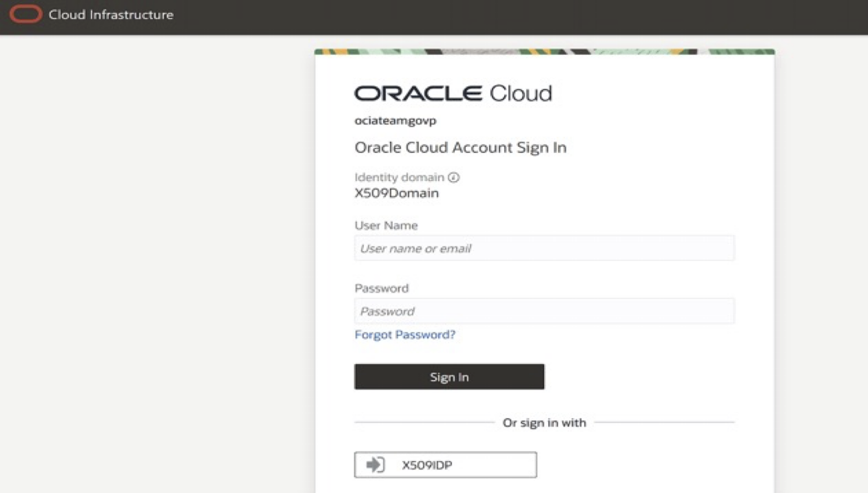Click the User name or email placeholder box
Image resolution: width=868 pixels, height=493 pixels.
[544, 247]
